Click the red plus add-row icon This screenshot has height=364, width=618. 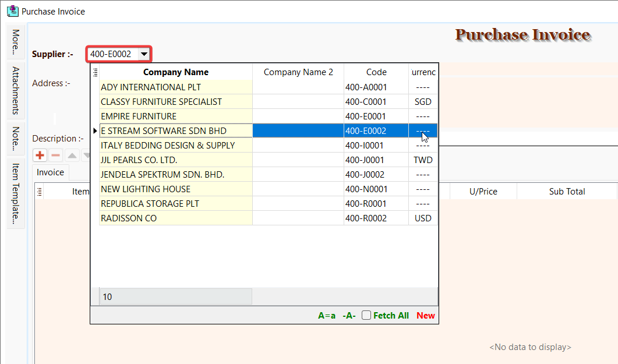click(x=40, y=156)
